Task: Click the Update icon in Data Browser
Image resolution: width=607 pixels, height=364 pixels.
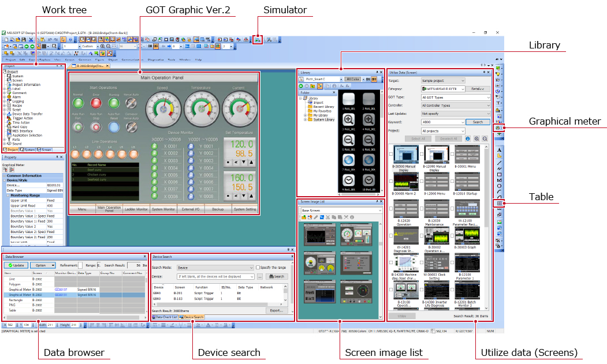Action: click(12, 265)
